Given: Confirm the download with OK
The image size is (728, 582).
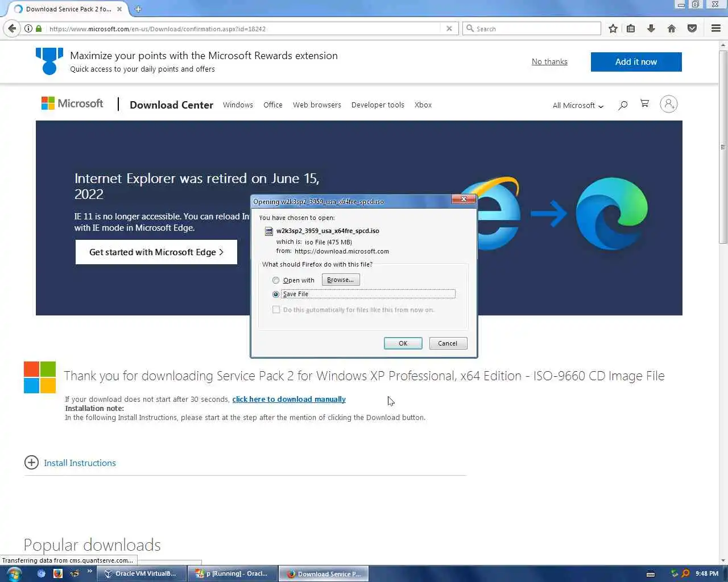Looking at the screenshot, I should 403,343.
